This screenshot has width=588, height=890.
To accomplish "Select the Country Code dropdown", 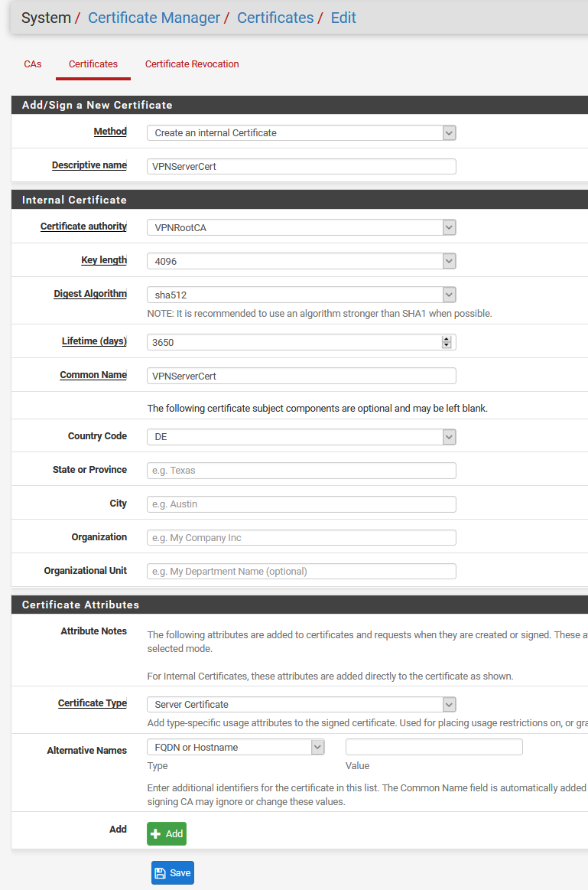I will pos(301,437).
